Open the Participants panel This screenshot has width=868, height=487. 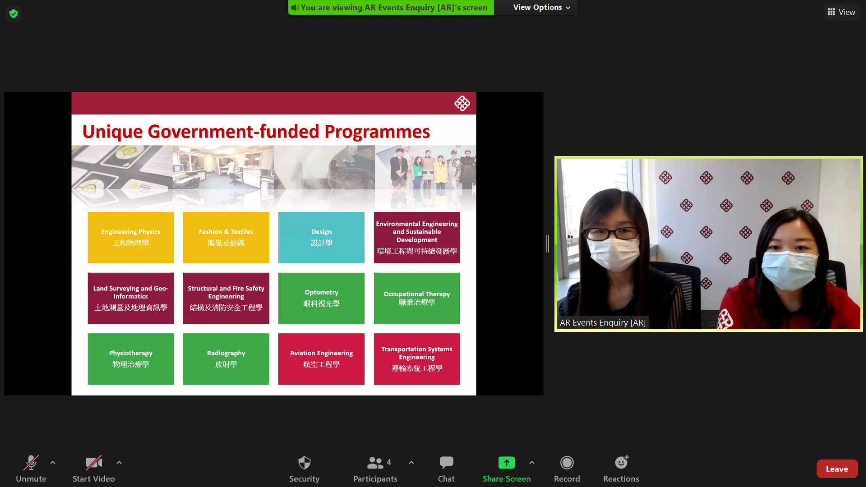click(375, 469)
